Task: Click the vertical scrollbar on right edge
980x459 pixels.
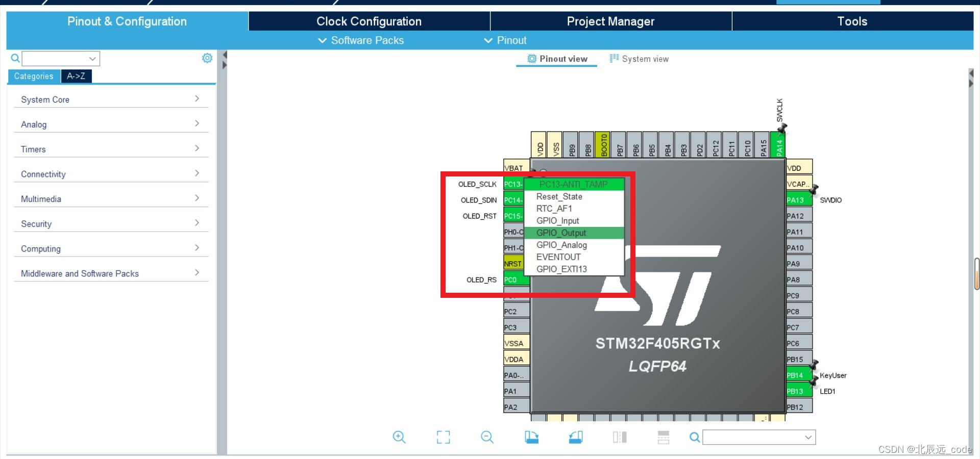Action: click(x=977, y=274)
